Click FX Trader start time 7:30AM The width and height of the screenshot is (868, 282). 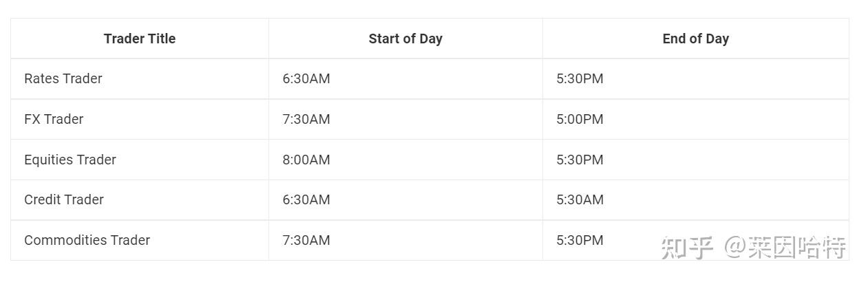[306, 119]
